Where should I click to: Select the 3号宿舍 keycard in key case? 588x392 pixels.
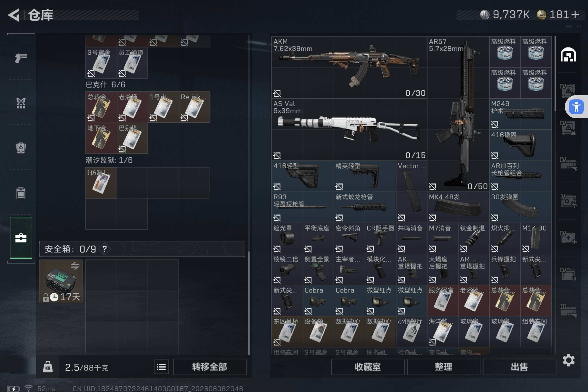(101, 63)
